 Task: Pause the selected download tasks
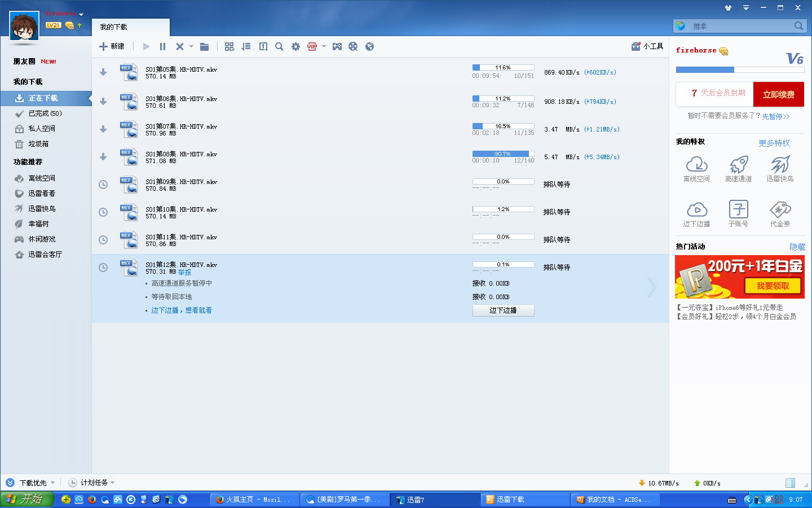coord(162,47)
